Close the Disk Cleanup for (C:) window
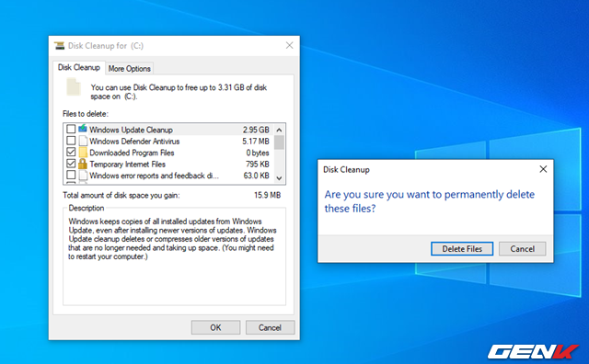The image size is (589, 364). click(x=289, y=45)
